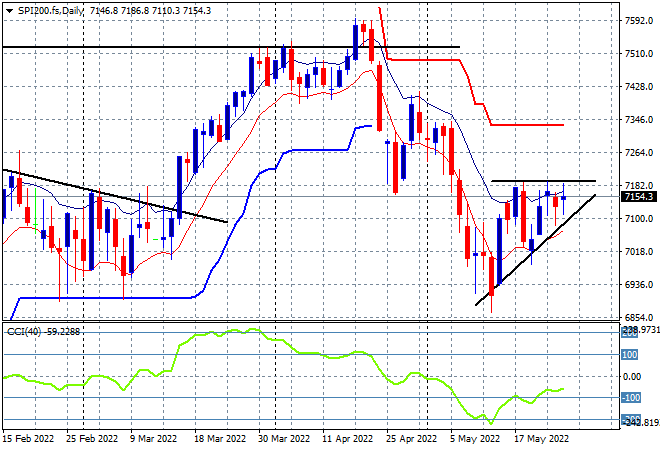Viewport: 660px width, 450px height.
Task: Select the 9 Mar 2022 date label
Action: 154,439
